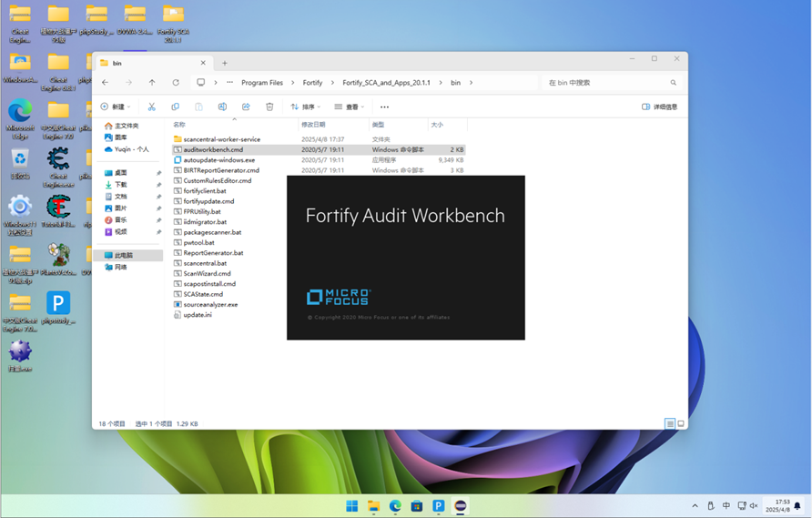
Task: Select Network in navigation pane
Action: click(x=116, y=268)
